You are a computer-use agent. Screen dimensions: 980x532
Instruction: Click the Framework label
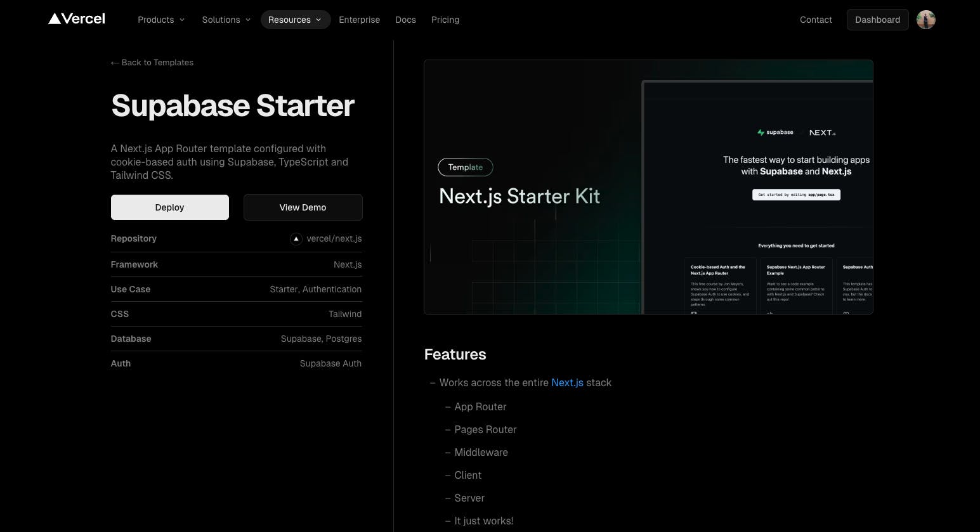(134, 264)
